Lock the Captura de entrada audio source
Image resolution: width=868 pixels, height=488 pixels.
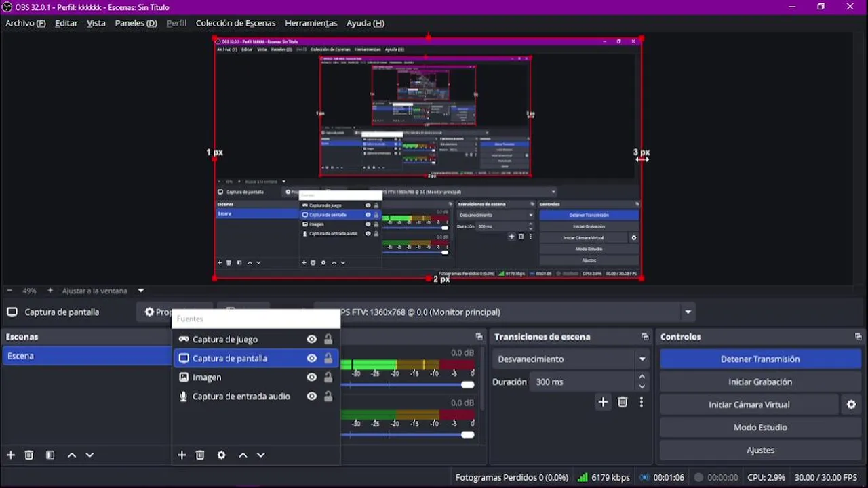pyautogui.click(x=328, y=396)
